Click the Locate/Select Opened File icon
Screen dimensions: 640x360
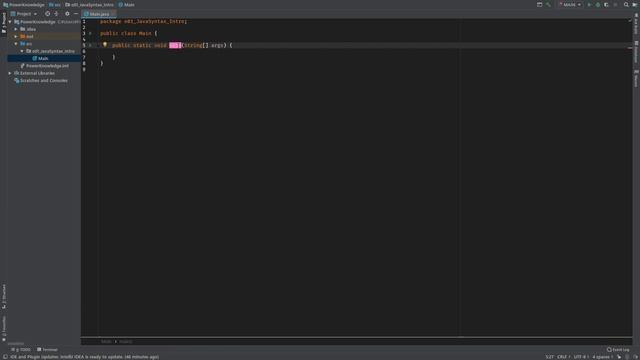[47, 13]
